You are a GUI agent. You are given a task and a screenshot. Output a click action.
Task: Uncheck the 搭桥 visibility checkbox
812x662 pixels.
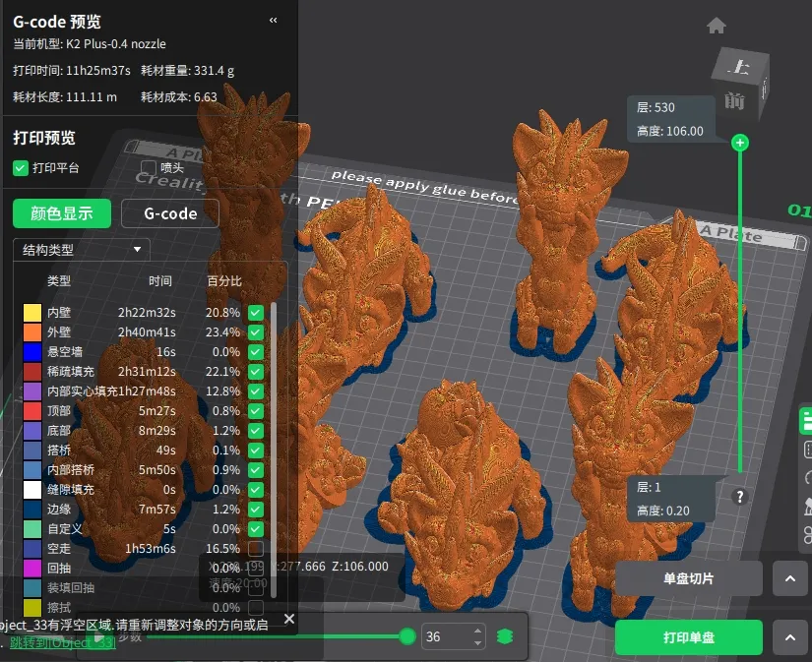[255, 451]
